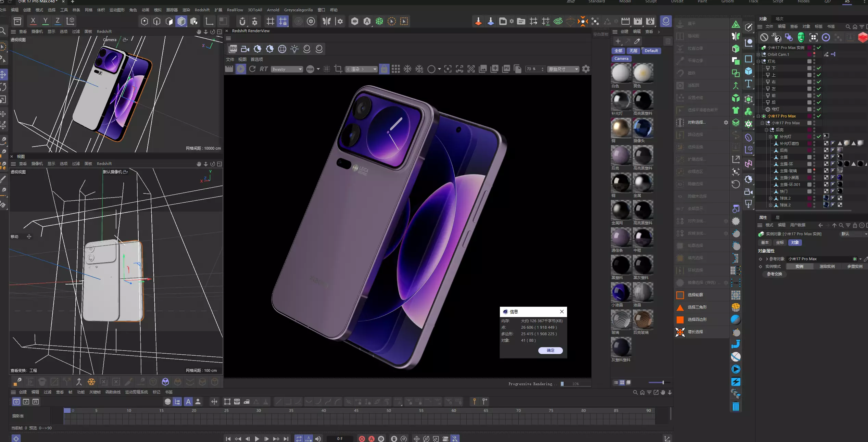Toggle RT mode in RenderView
This screenshot has width=868, height=442.
(264, 69)
